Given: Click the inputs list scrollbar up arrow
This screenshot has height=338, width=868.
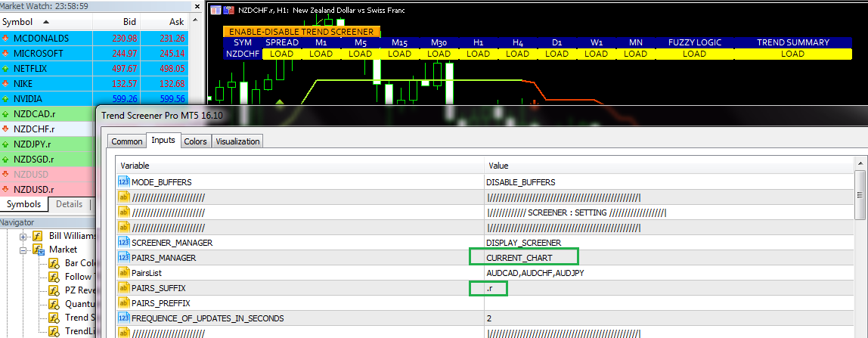Looking at the screenshot, I should (x=860, y=164).
